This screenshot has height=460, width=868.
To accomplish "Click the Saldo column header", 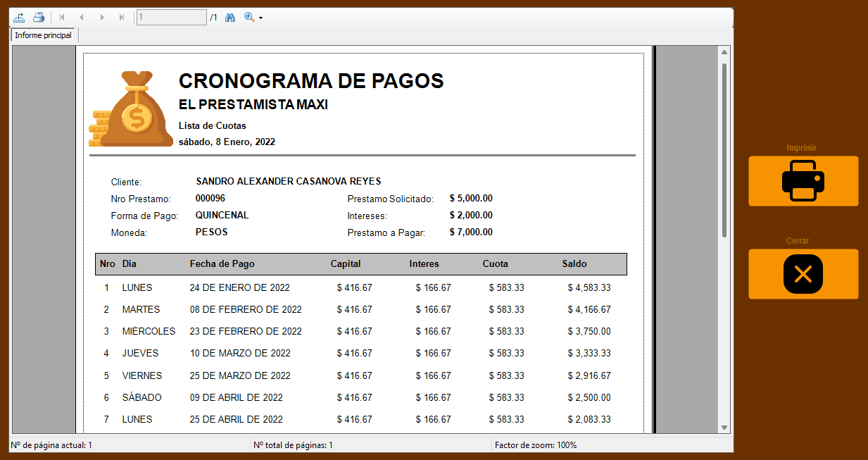I will [x=574, y=264].
